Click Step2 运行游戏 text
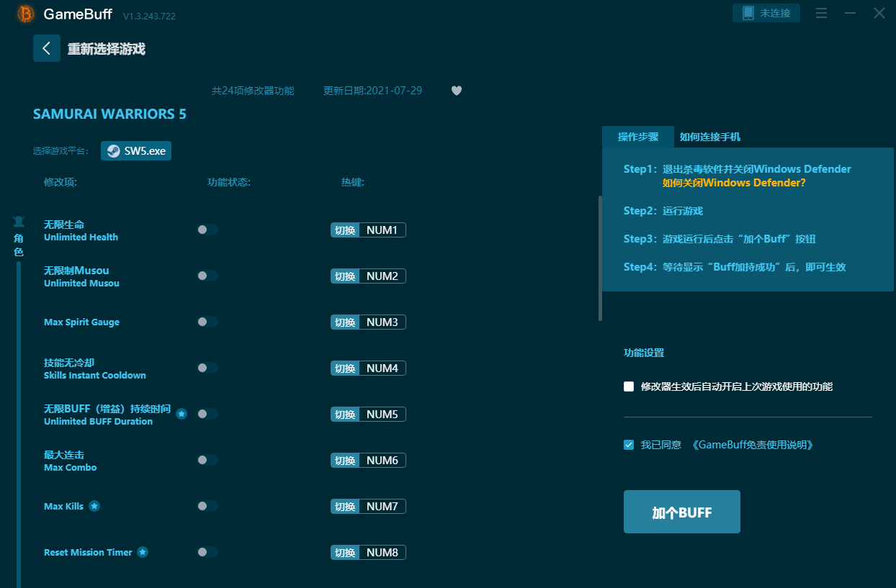The width and height of the screenshot is (896, 588). [663, 211]
